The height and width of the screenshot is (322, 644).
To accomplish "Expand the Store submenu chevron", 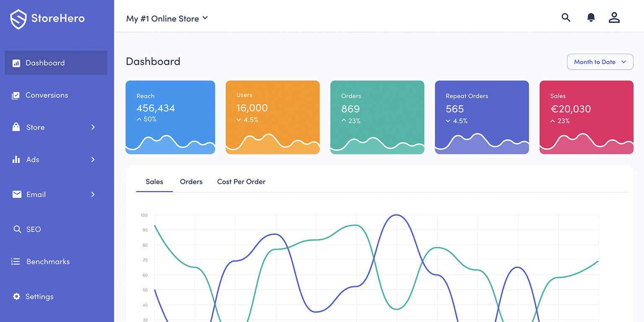I will (93, 127).
